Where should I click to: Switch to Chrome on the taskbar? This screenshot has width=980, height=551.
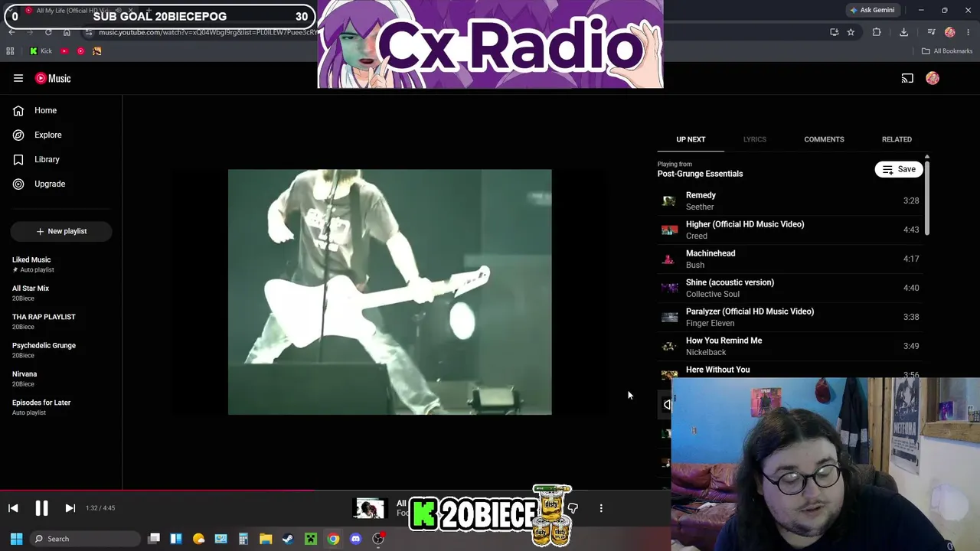click(333, 539)
